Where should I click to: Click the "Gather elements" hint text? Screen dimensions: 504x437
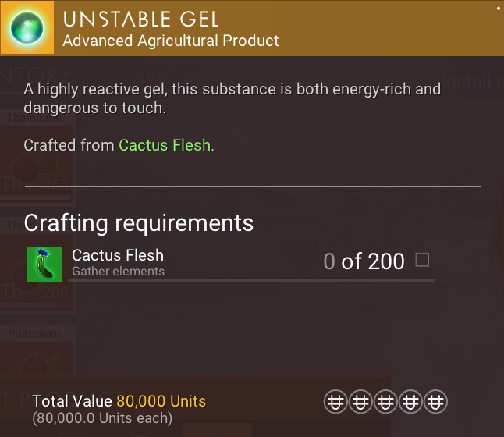[x=118, y=272]
